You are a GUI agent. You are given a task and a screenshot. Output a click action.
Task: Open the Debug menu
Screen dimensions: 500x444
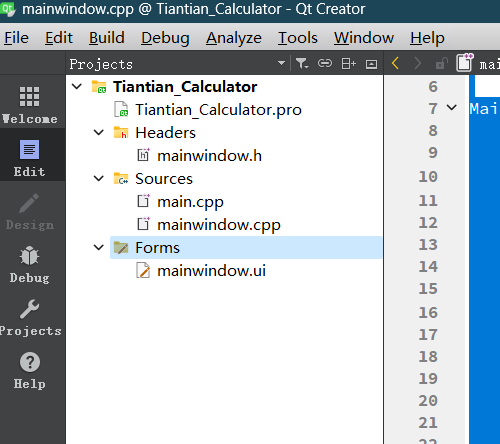click(x=165, y=37)
